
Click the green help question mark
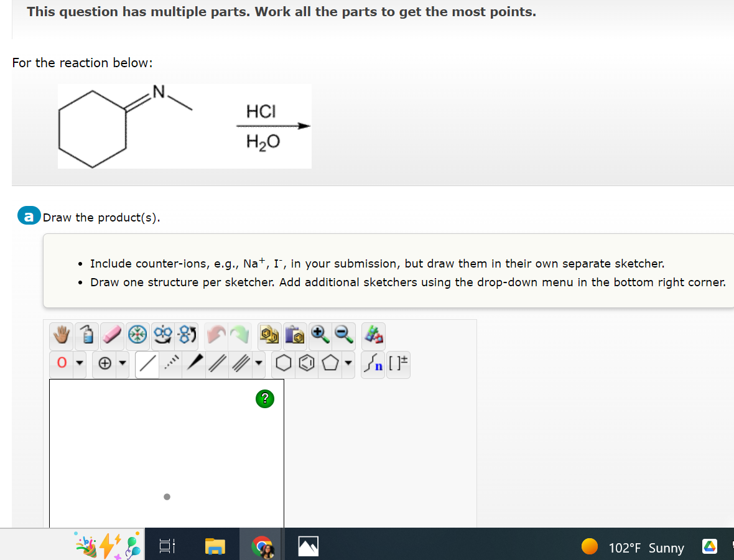tap(265, 399)
